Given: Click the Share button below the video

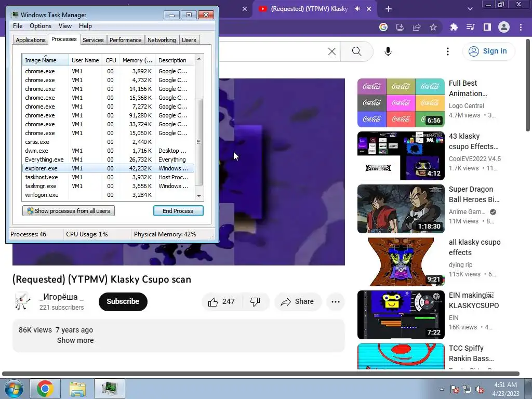Looking at the screenshot, I should pos(298,302).
